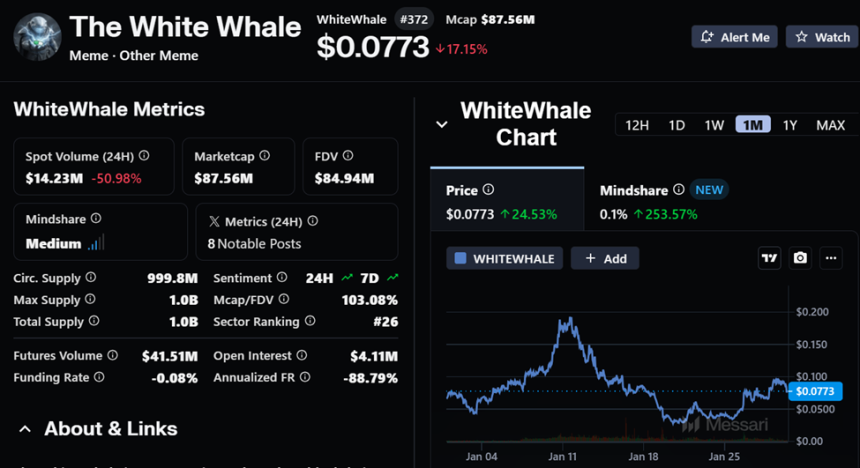Image resolution: width=860 pixels, height=468 pixels.
Task: Click the WHITEWHALE blue color swatch legend
Action: coord(461,258)
